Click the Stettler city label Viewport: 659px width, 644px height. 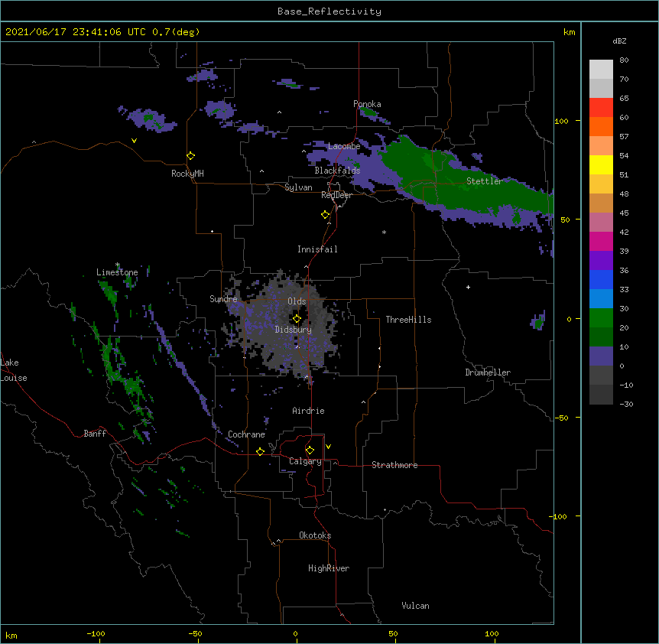coord(485,181)
